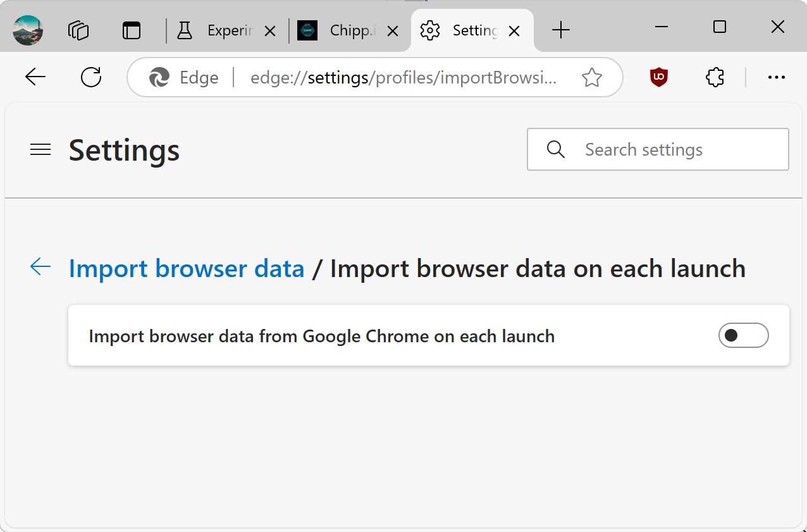This screenshot has width=807, height=532.
Task: Close the Chipp tab
Action: [x=392, y=30]
